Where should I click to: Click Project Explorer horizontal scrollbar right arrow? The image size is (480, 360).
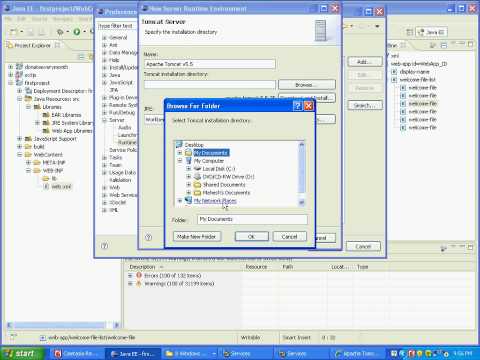[116, 325]
